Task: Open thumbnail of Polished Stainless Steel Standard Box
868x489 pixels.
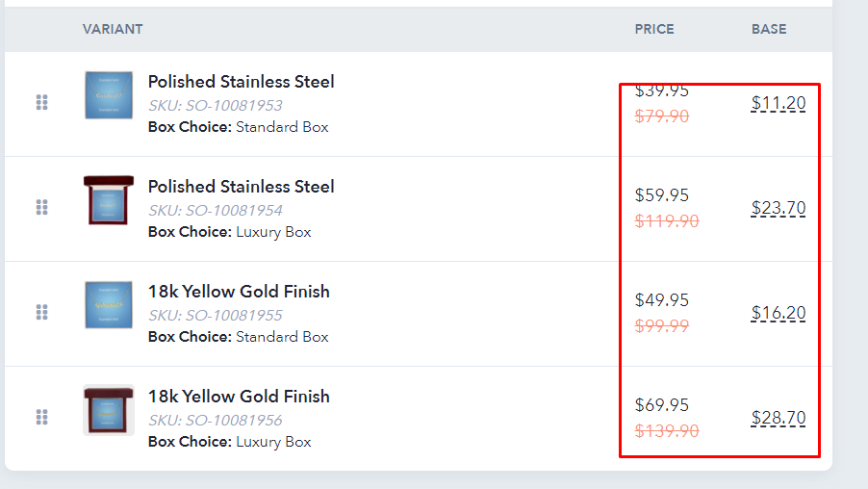Action: point(109,95)
